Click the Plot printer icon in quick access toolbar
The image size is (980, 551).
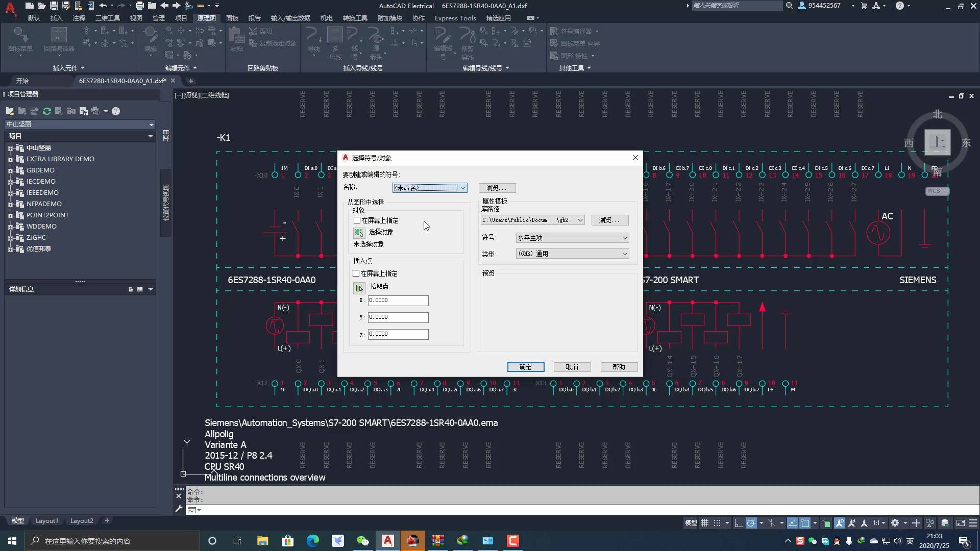pyautogui.click(x=139, y=6)
